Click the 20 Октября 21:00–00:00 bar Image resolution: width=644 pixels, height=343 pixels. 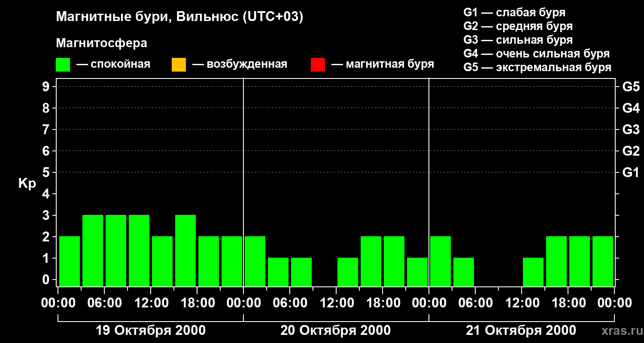pos(417,272)
